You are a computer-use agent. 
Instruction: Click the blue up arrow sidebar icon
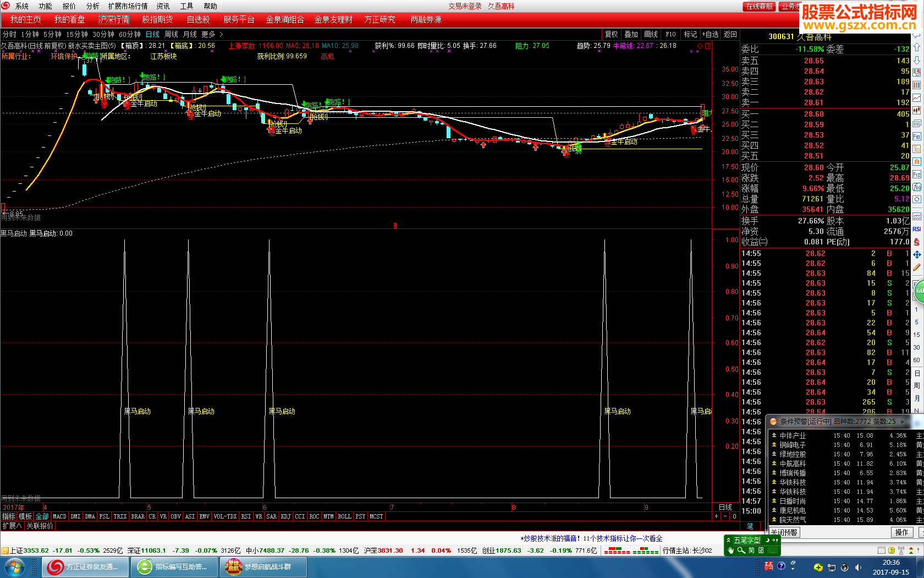click(917, 47)
